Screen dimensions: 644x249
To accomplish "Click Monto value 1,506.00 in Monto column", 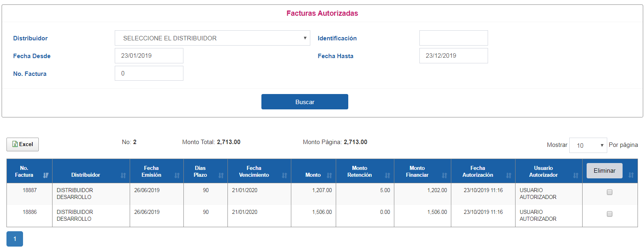I will coord(322,212).
